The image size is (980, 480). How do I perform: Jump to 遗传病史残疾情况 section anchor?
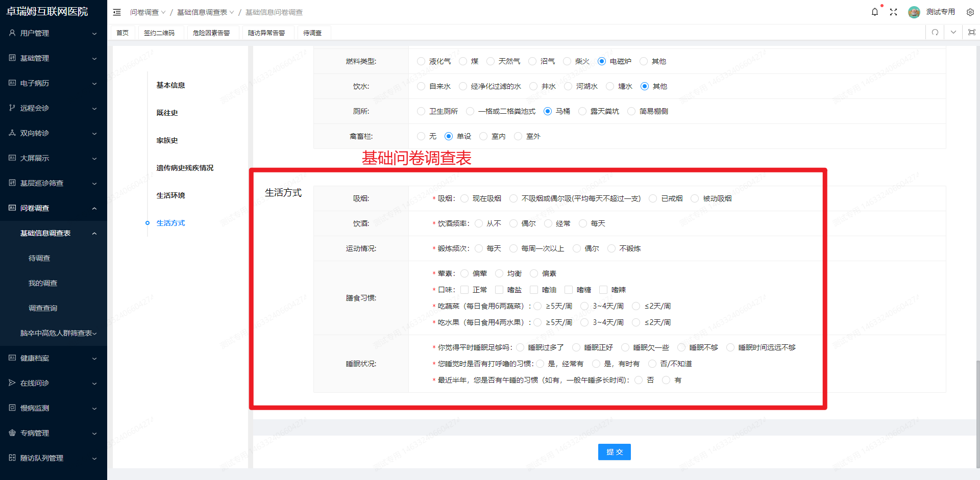[x=185, y=168]
